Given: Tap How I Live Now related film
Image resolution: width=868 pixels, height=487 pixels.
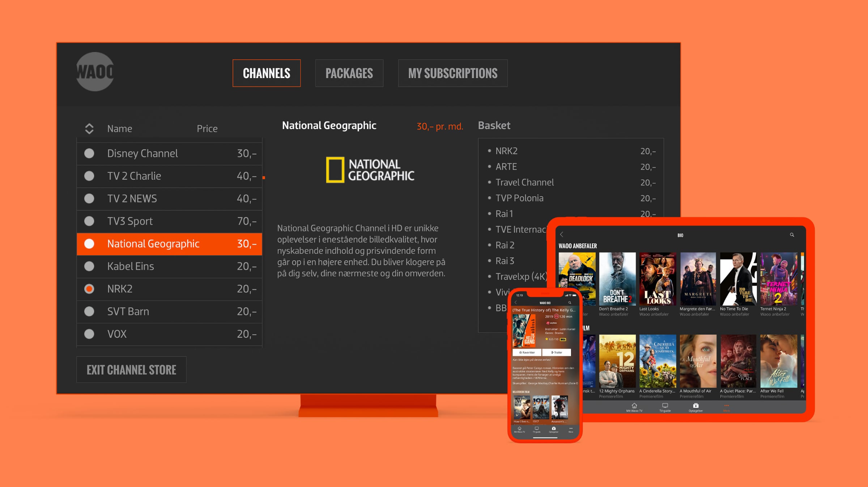Looking at the screenshot, I should [522, 407].
